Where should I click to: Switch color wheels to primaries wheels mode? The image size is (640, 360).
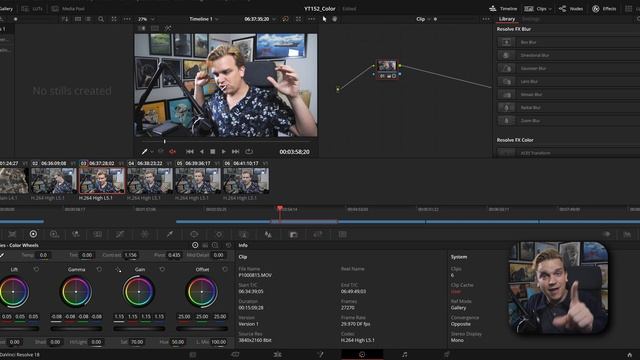[x=195, y=245]
